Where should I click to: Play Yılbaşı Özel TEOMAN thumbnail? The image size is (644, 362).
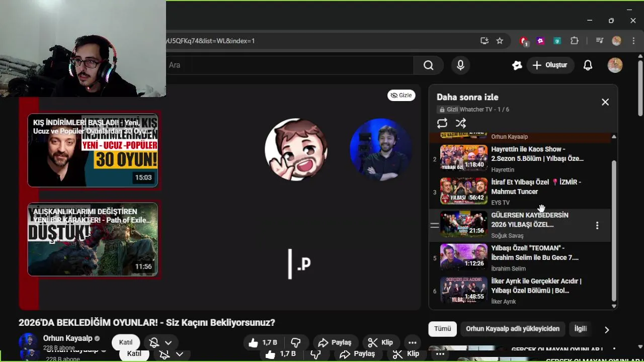click(x=464, y=257)
